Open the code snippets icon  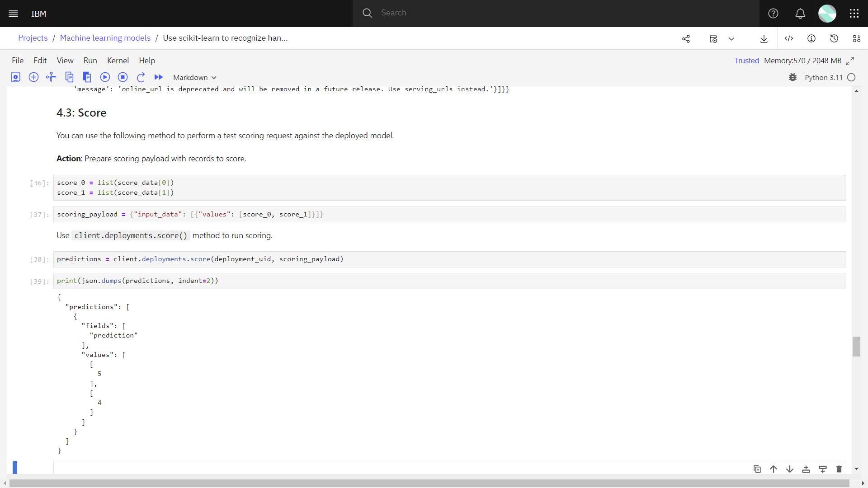789,39
